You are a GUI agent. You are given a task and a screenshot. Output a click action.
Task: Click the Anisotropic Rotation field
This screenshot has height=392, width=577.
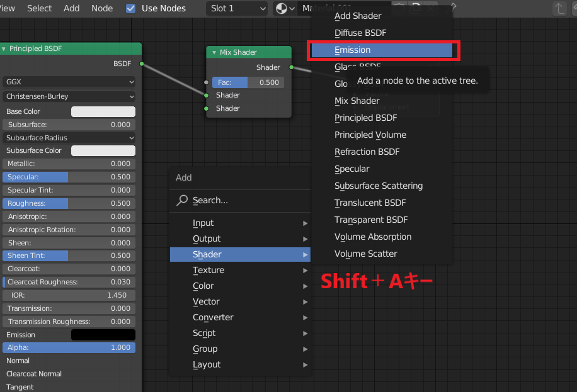tap(69, 230)
